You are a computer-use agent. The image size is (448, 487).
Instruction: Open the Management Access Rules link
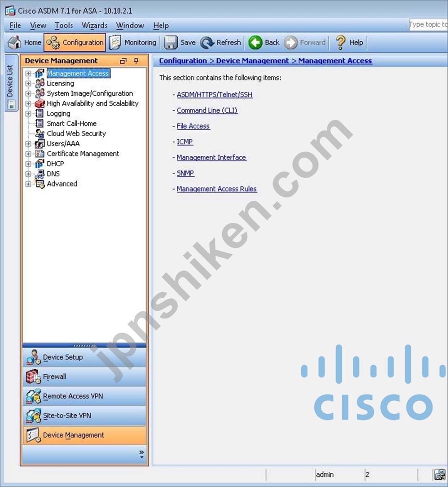click(216, 189)
